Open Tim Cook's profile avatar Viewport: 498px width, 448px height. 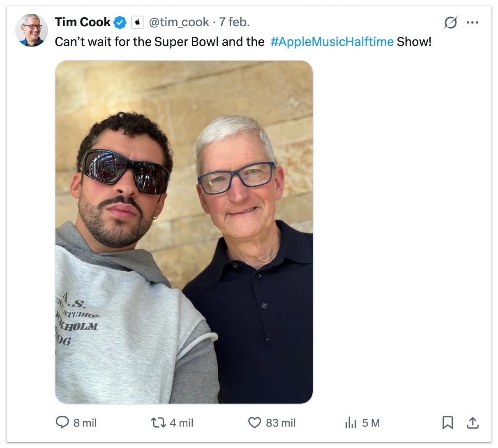[x=32, y=30]
